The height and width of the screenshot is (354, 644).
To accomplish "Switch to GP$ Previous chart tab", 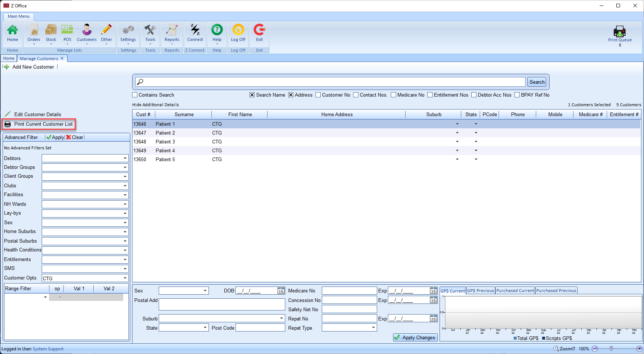I will coord(481,291).
